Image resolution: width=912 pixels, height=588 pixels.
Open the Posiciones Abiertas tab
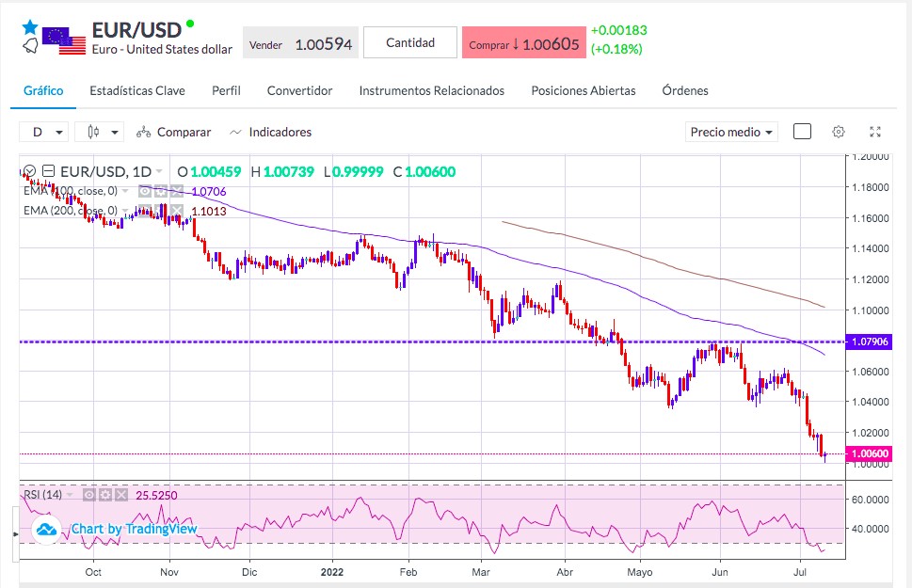[x=584, y=90]
